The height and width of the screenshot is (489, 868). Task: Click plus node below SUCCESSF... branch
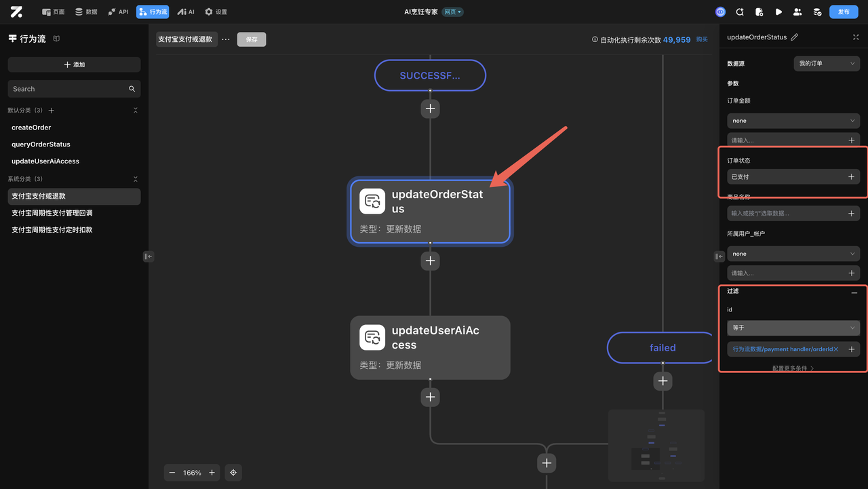430,109
